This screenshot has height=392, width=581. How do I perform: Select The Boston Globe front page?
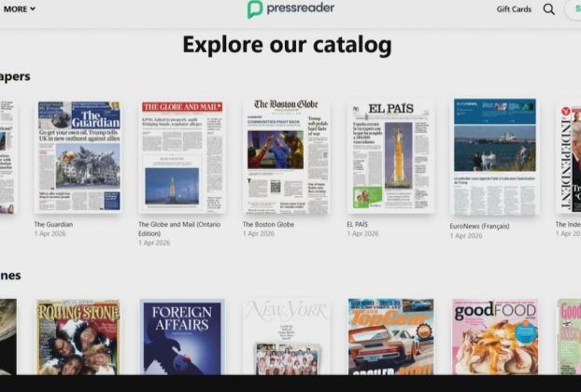(287, 156)
